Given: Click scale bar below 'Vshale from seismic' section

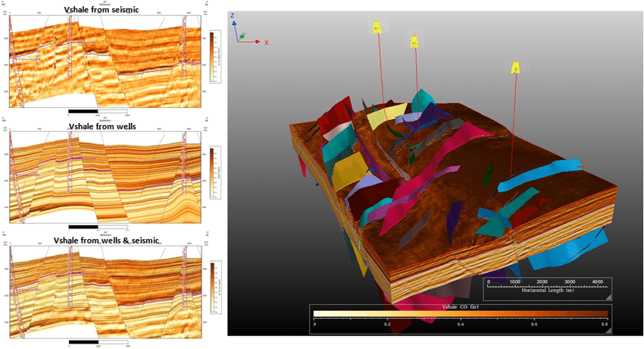Looking at the screenshot, I should coord(98,111).
